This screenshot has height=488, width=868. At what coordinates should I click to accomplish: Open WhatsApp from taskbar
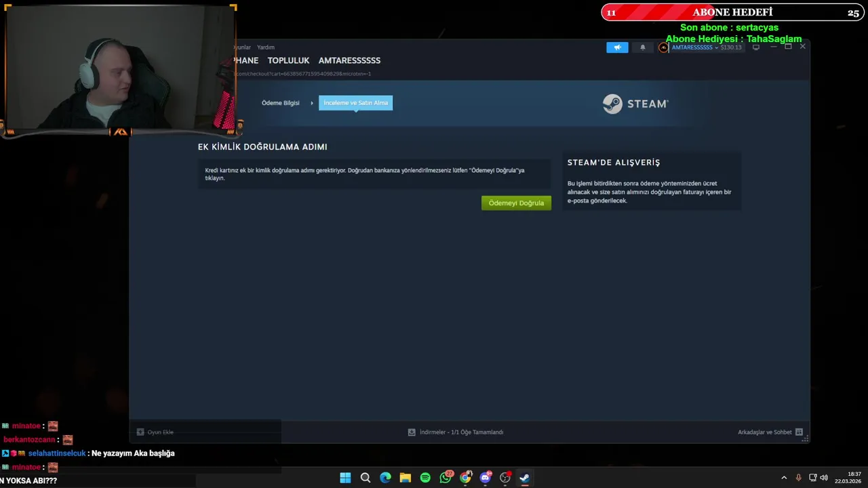click(446, 478)
